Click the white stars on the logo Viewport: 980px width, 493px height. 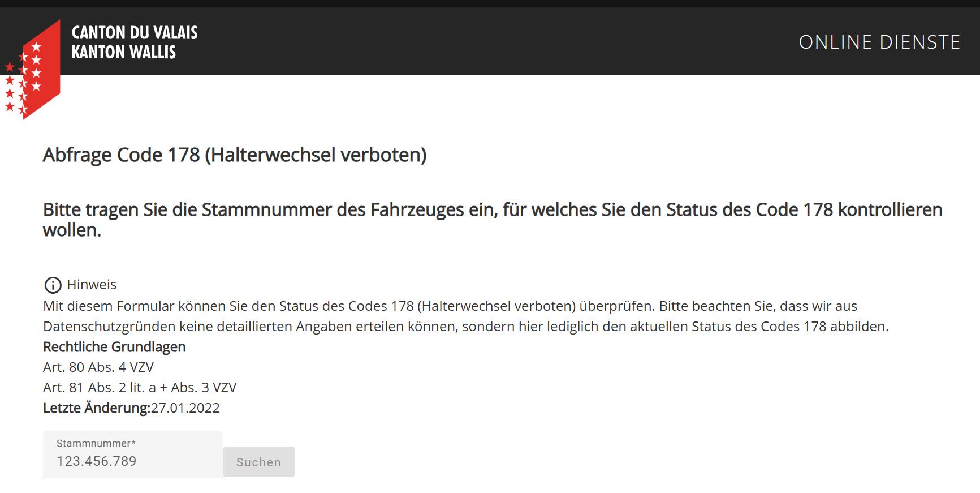(x=36, y=66)
